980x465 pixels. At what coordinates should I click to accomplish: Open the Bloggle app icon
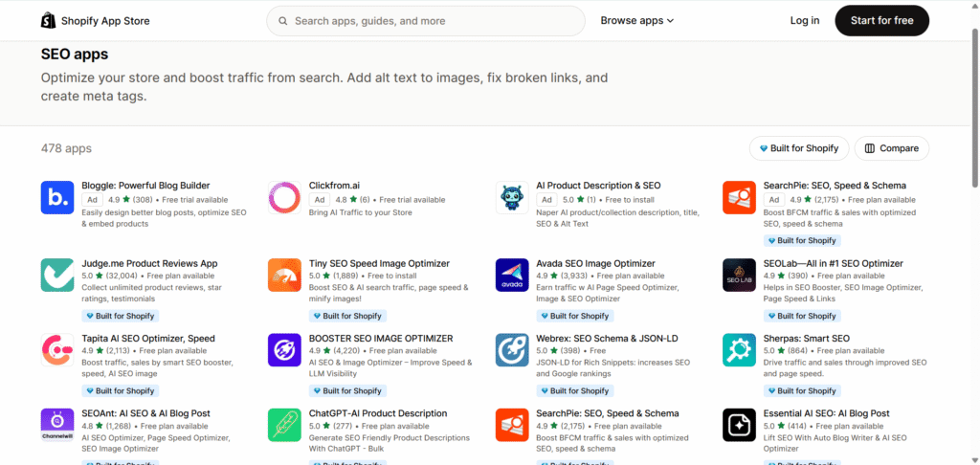click(57, 198)
